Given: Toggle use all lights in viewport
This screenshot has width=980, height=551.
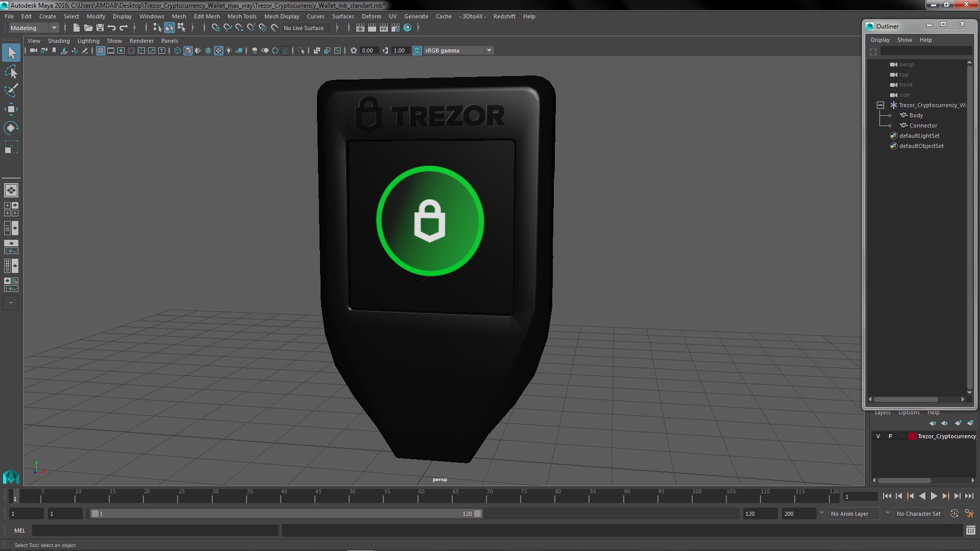Looking at the screenshot, I should pos(229,51).
